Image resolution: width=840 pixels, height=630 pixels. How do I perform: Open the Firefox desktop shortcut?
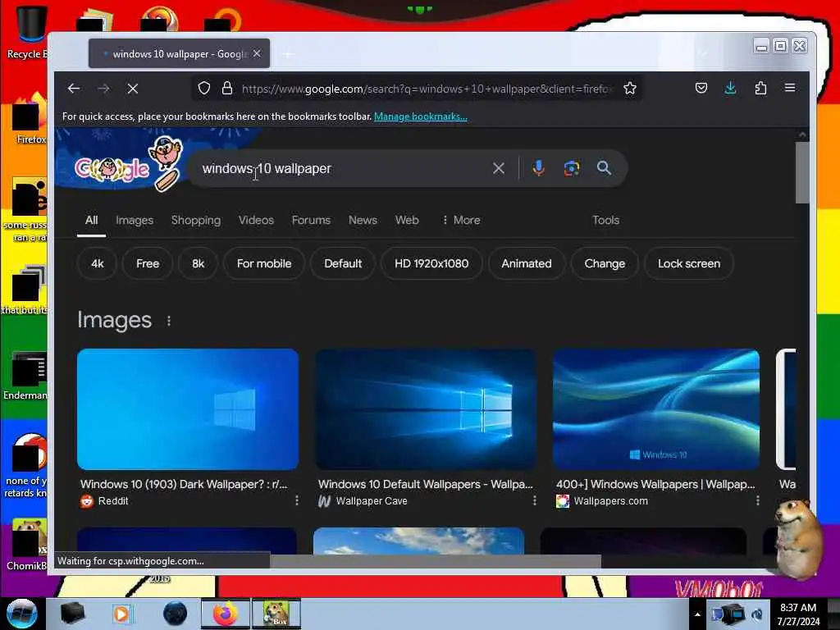point(30,119)
